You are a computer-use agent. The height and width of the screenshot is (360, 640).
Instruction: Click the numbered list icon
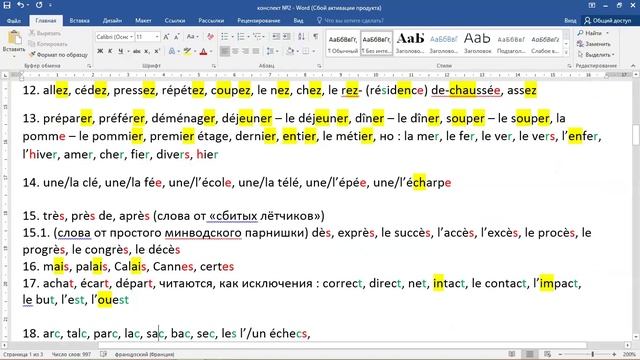[241, 37]
